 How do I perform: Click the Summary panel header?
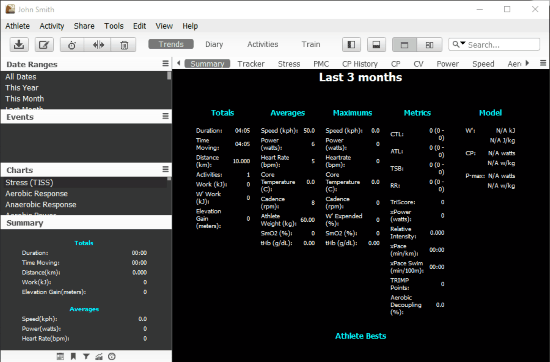[86, 223]
